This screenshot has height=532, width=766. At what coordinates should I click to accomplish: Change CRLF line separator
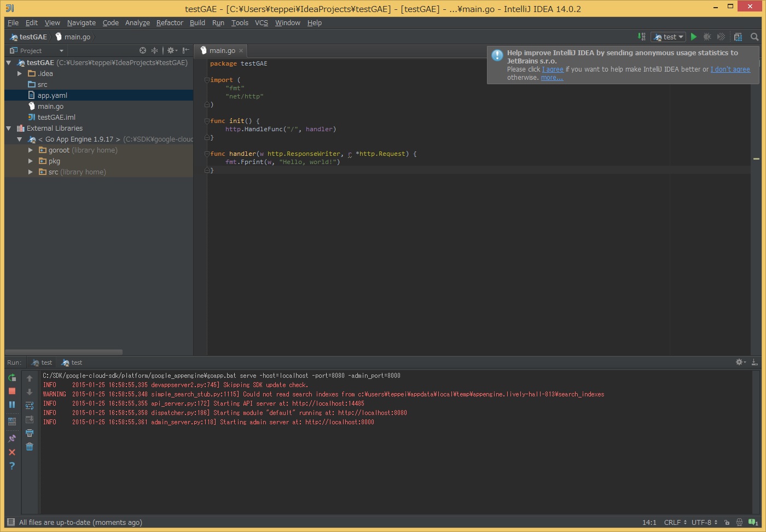point(675,522)
